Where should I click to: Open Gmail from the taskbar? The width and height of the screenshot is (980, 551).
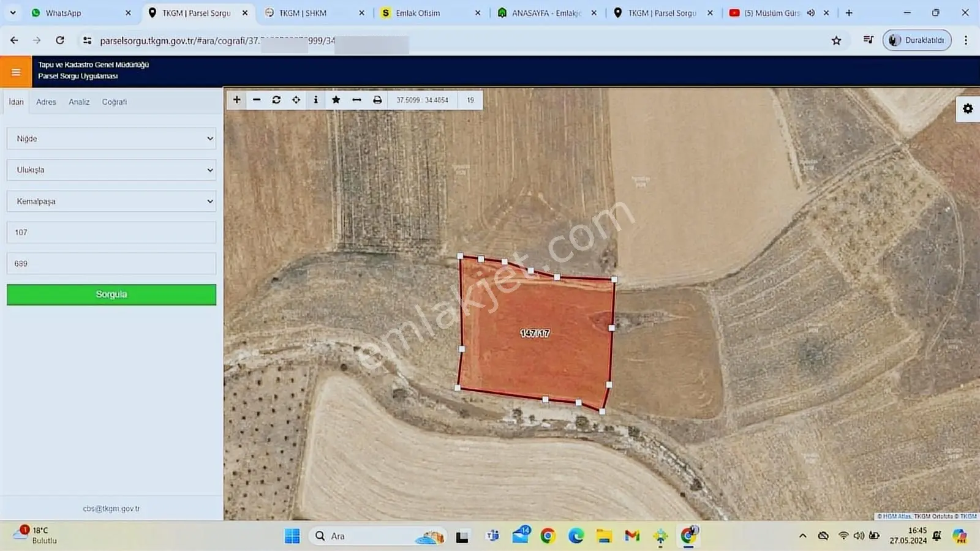(632, 536)
